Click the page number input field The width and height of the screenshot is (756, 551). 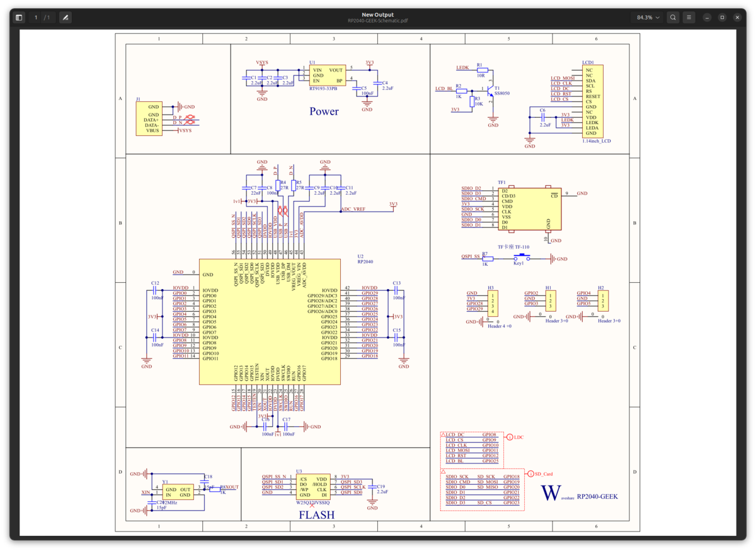pyautogui.click(x=35, y=17)
